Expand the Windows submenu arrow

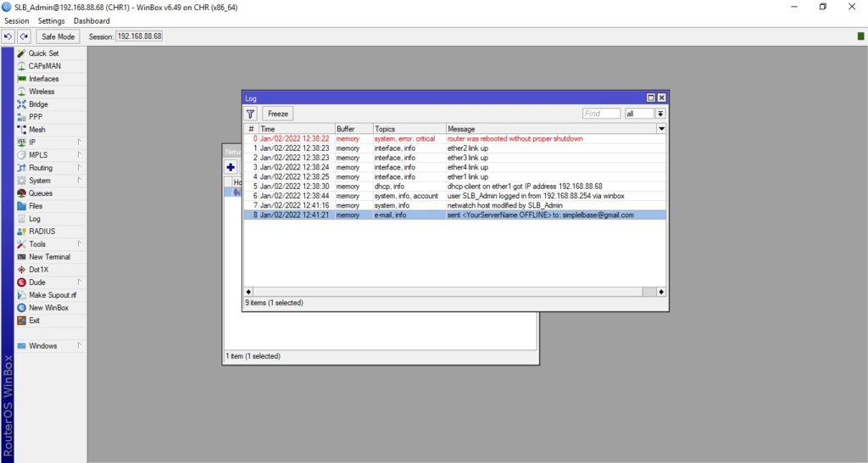(x=79, y=346)
